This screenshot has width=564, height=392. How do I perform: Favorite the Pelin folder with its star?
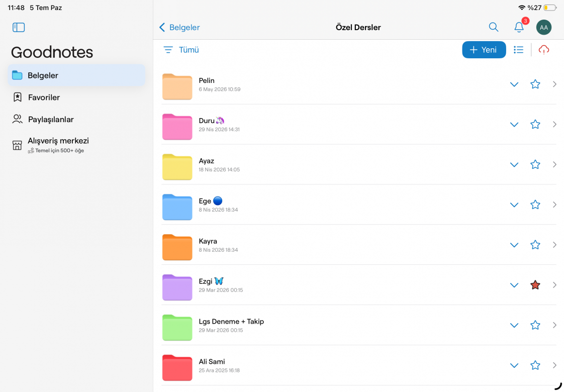535,84
